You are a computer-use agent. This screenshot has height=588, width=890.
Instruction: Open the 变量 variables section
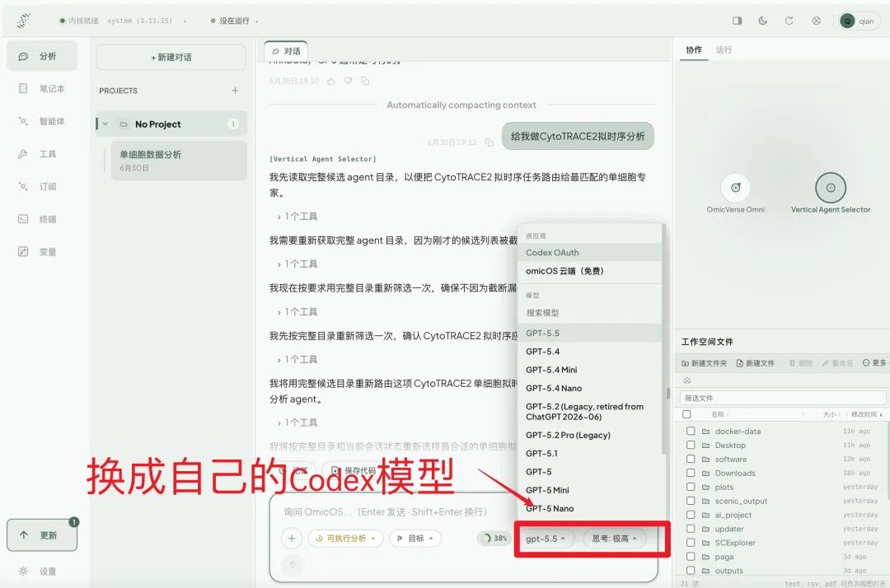pyautogui.click(x=42, y=252)
